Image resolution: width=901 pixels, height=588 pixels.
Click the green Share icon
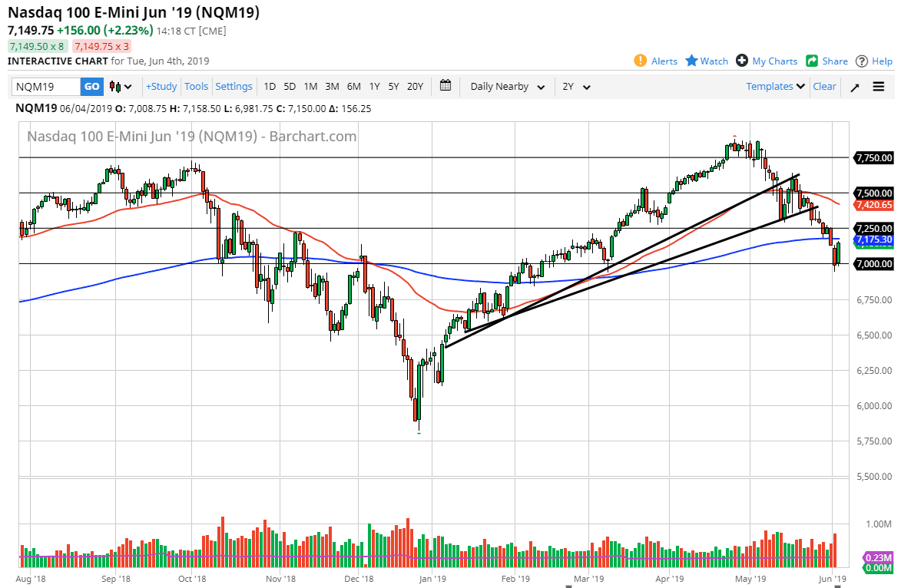[812, 61]
